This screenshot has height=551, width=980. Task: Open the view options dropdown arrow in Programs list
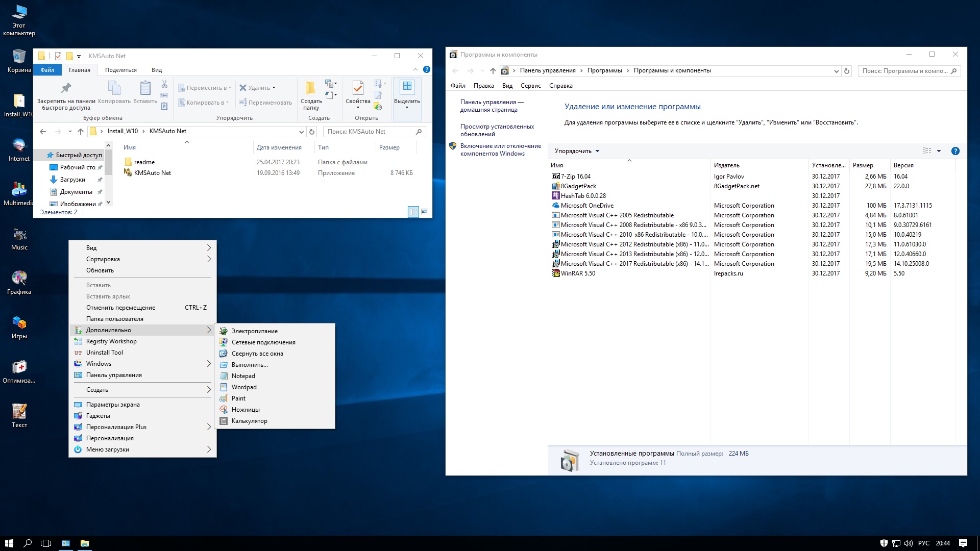coord(939,151)
